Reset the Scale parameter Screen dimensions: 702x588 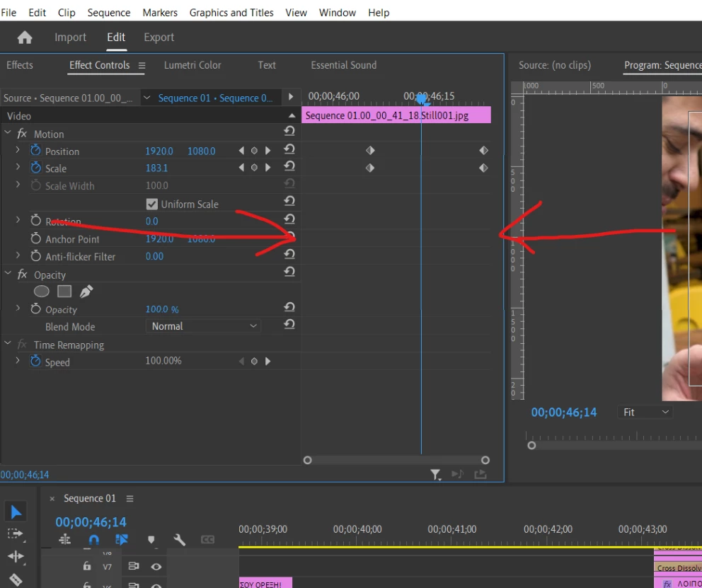click(289, 166)
